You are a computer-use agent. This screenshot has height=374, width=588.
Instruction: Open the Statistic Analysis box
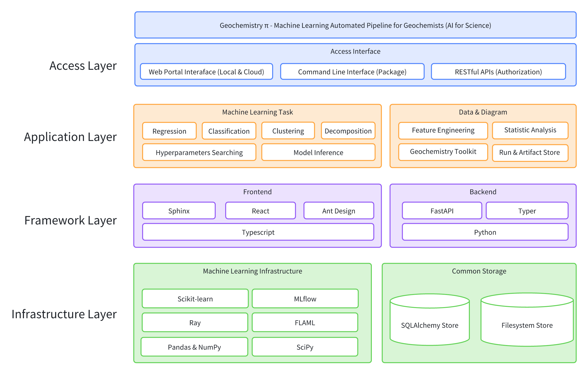[x=530, y=130]
